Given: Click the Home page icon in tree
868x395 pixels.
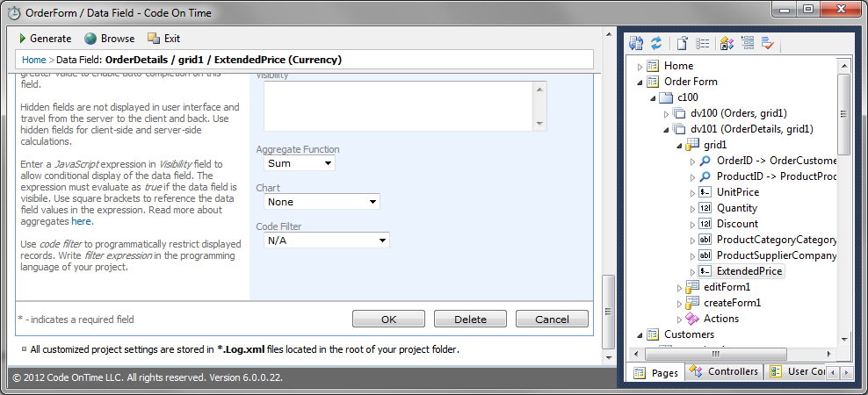Looking at the screenshot, I should coord(654,66).
